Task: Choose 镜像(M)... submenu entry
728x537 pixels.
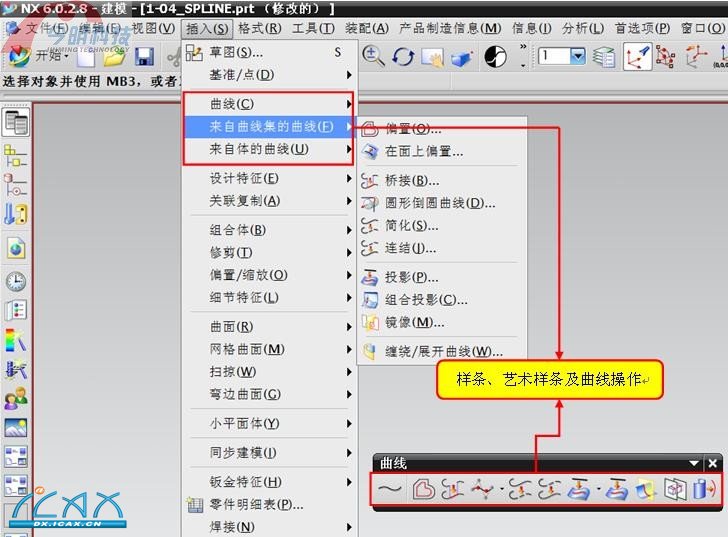Action: point(441,323)
